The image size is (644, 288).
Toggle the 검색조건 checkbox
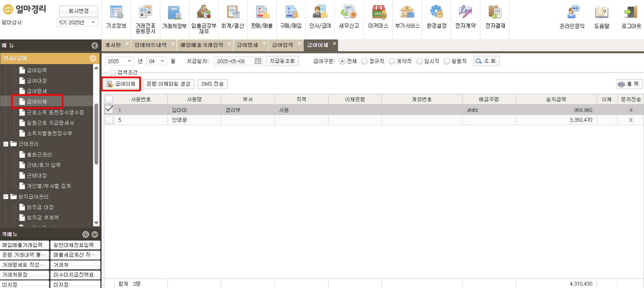tap(113, 73)
